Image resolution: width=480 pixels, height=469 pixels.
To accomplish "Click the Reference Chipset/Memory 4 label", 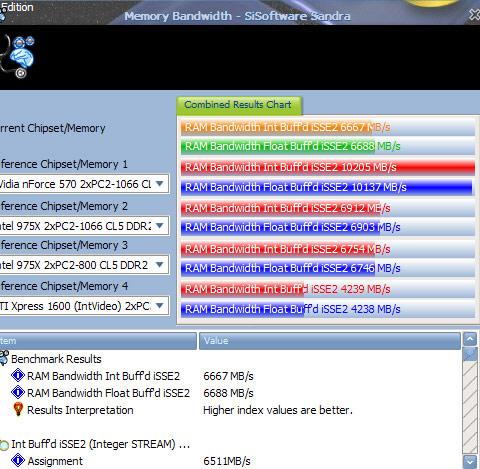I will pos(64,286).
